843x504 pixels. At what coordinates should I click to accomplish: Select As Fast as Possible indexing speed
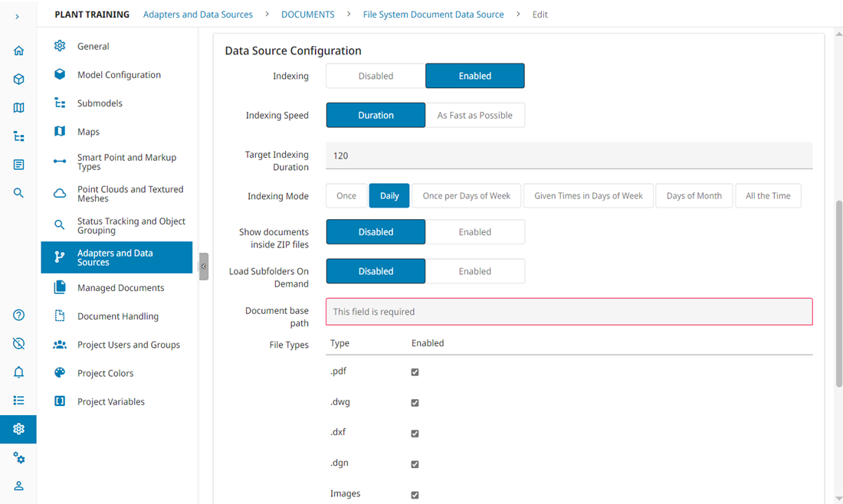point(474,115)
